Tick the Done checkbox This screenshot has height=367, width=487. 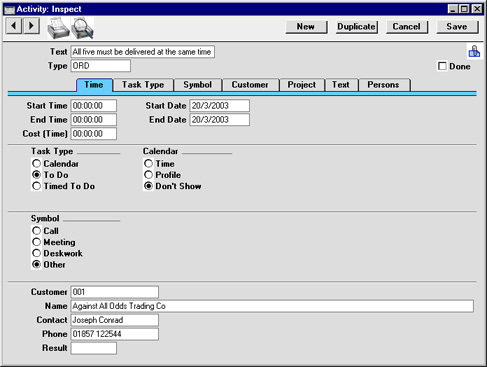(x=442, y=66)
